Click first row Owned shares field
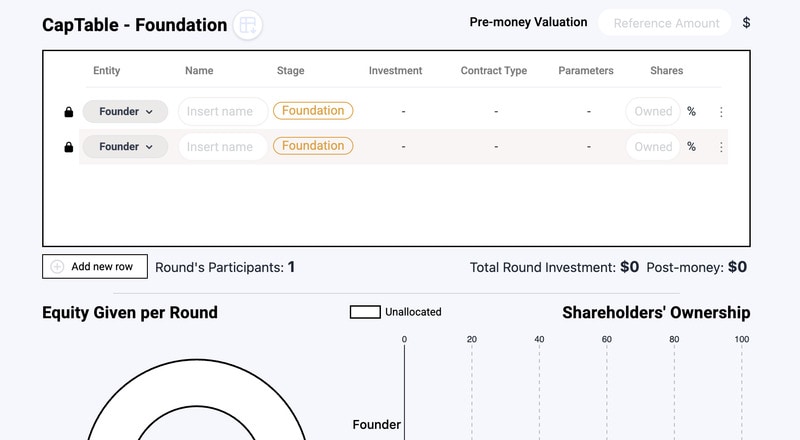Screen dimensions: 800x440 pyautogui.click(x=653, y=112)
